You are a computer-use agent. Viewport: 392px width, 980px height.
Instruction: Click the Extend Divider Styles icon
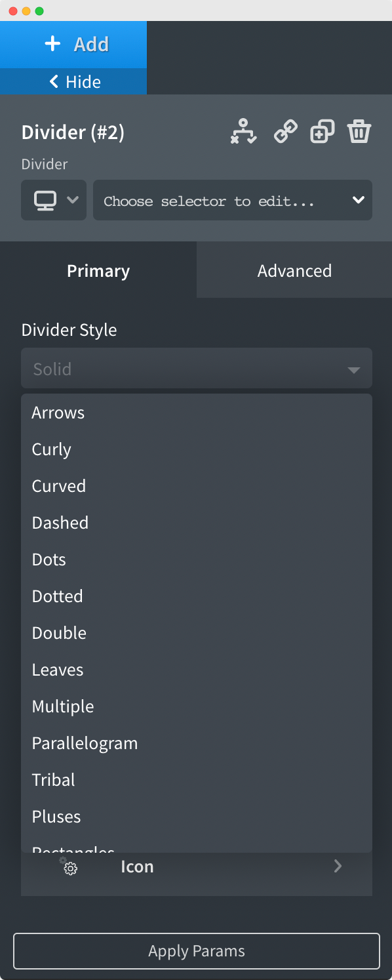click(x=243, y=131)
